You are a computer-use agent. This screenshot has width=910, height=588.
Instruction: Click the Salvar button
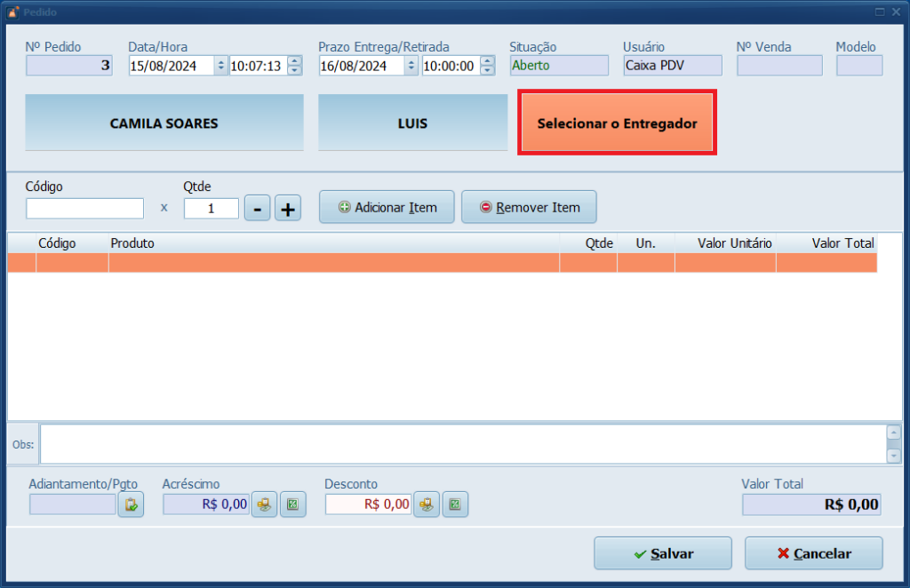tap(662, 553)
